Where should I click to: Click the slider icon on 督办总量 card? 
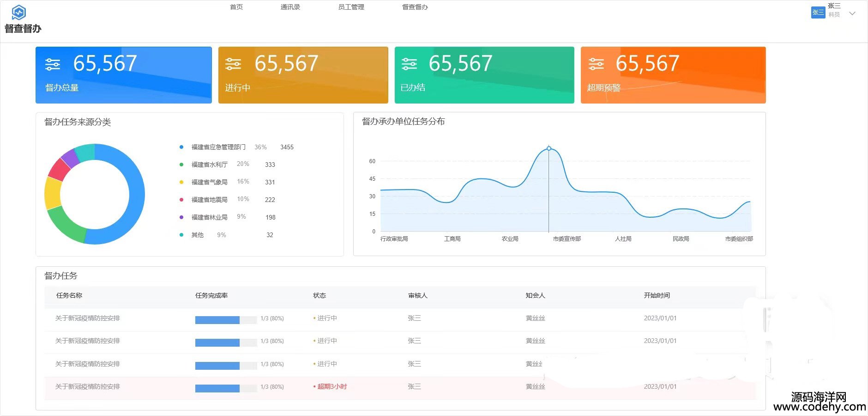click(x=53, y=64)
